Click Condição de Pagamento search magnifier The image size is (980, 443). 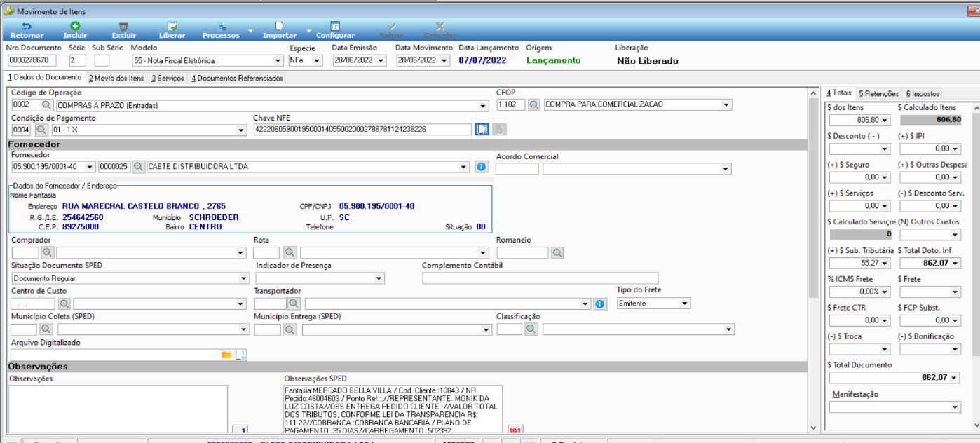pos(41,130)
